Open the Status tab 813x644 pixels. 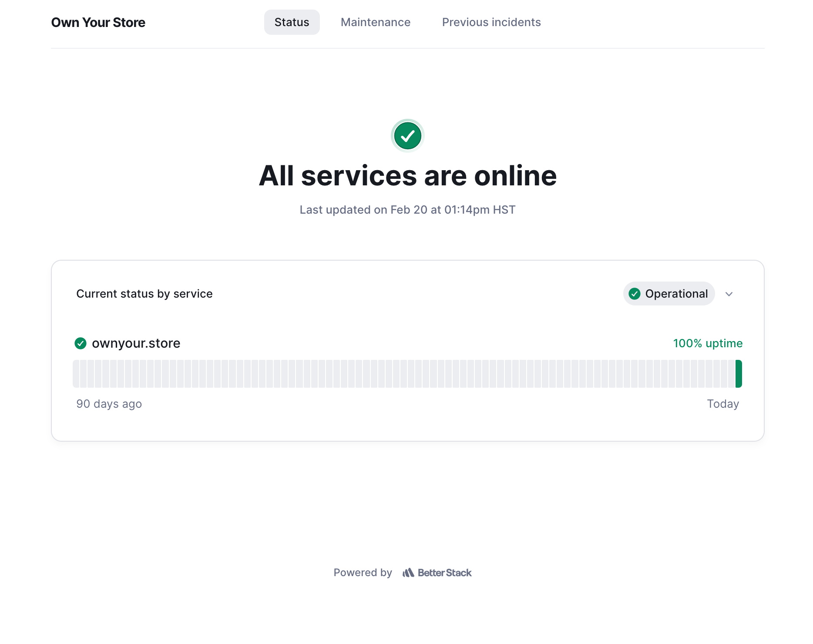coord(292,22)
